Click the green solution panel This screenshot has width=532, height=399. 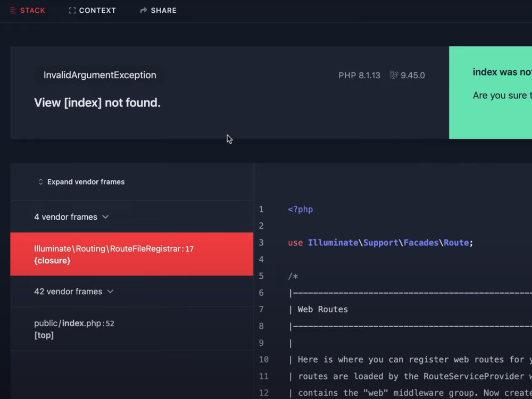click(x=491, y=93)
